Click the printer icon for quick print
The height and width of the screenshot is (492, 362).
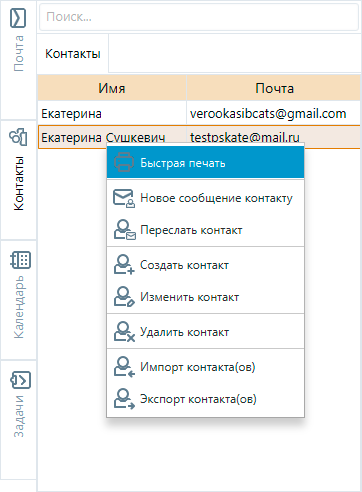click(x=124, y=162)
